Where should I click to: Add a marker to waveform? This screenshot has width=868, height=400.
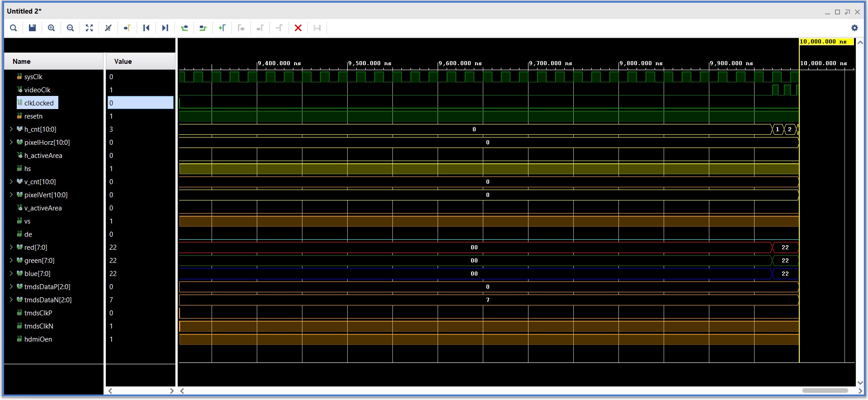coord(222,28)
